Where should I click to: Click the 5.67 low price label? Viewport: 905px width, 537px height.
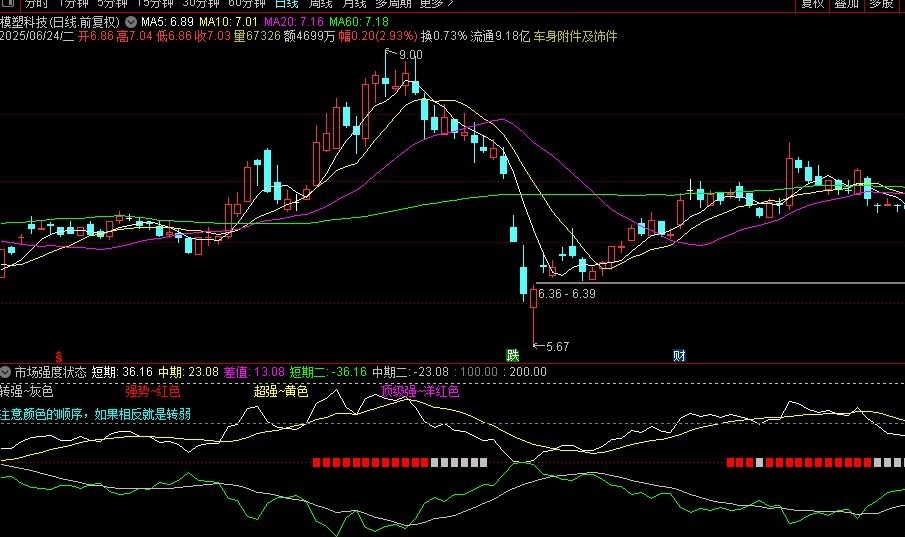pyautogui.click(x=558, y=346)
